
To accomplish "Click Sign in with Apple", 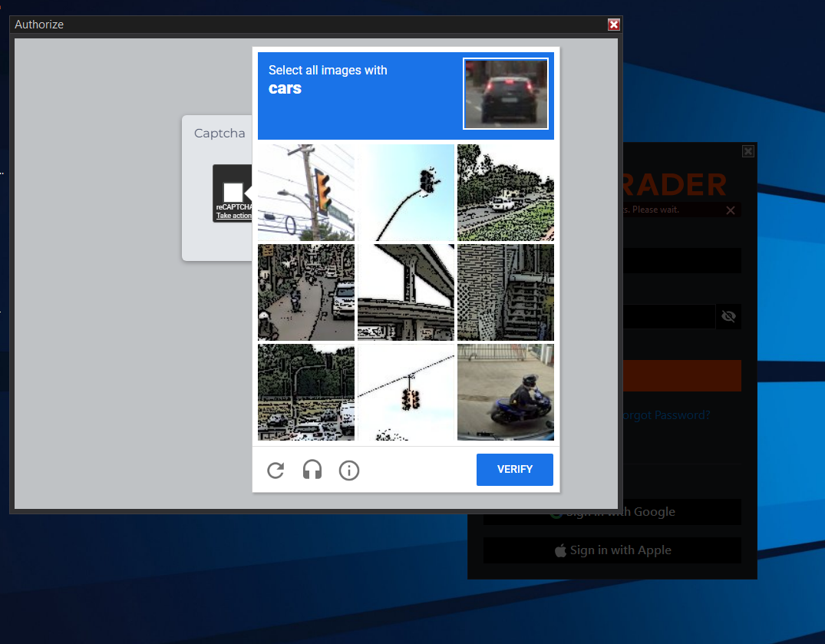I will (612, 550).
